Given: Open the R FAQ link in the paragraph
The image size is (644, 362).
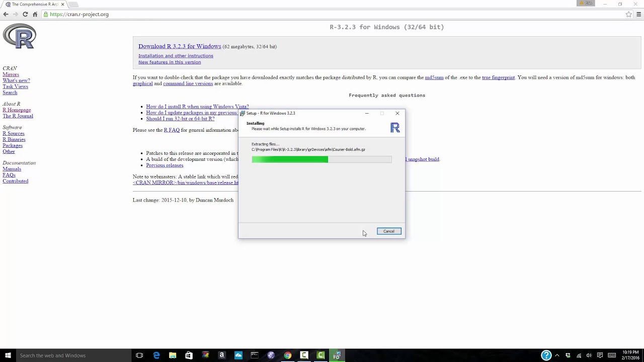Looking at the screenshot, I should tap(172, 130).
